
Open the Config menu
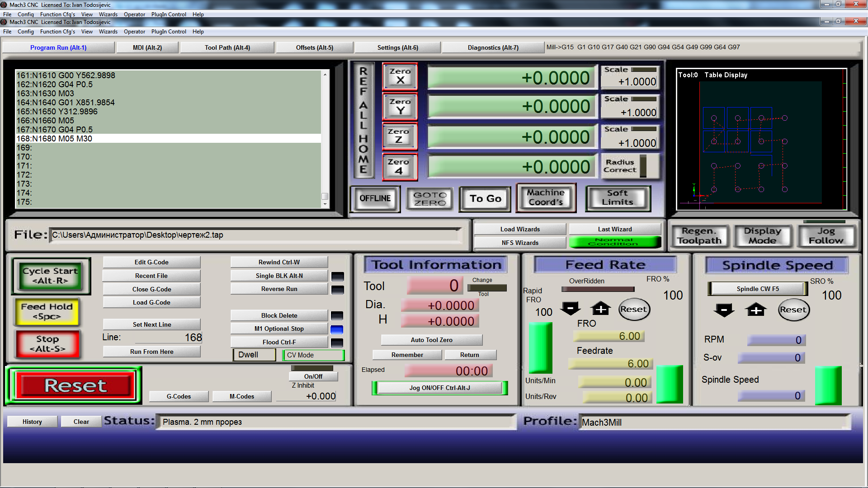click(25, 32)
